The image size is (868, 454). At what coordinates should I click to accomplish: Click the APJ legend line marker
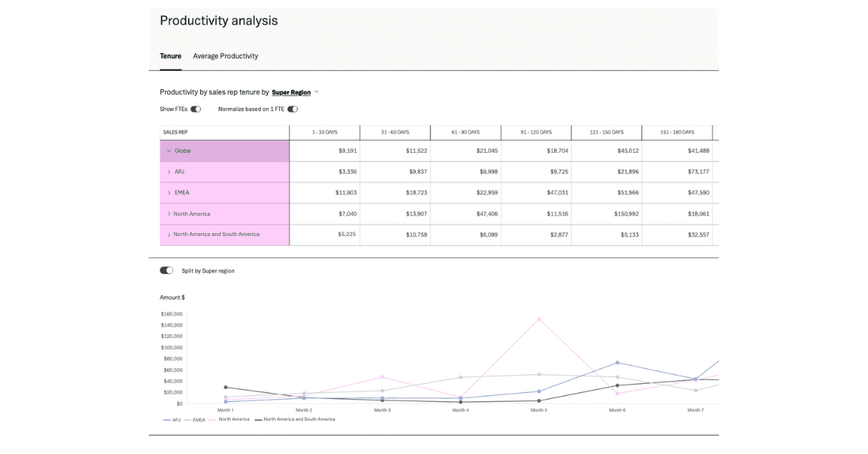(x=166, y=420)
